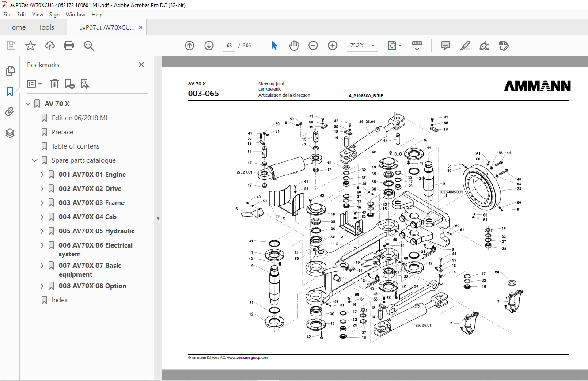Open the Table of contens bookmark
This screenshot has width=588, height=381.
coord(76,146)
